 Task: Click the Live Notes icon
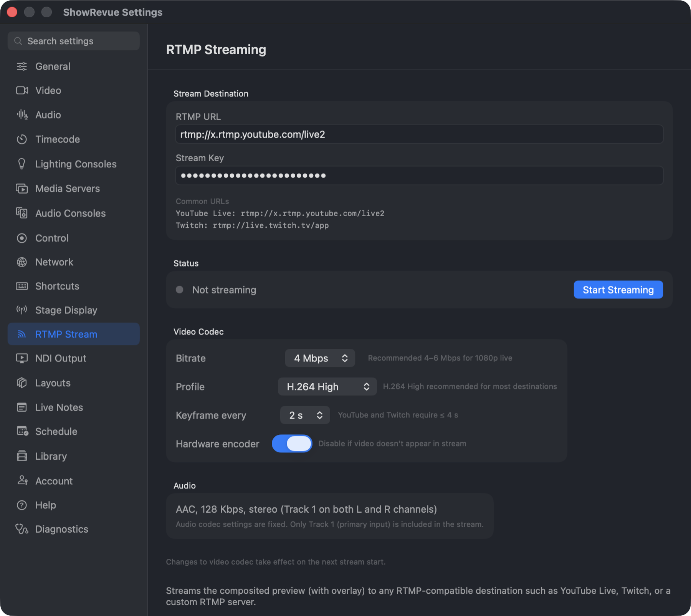pos(22,407)
